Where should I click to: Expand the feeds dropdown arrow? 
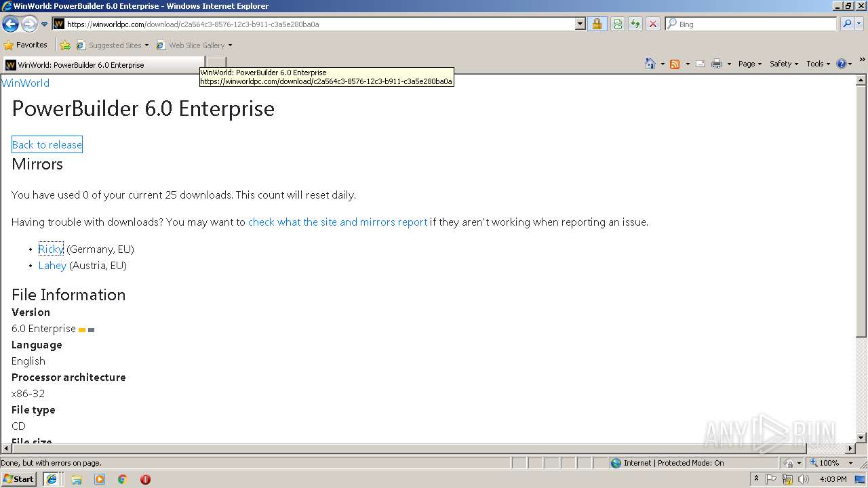(688, 64)
